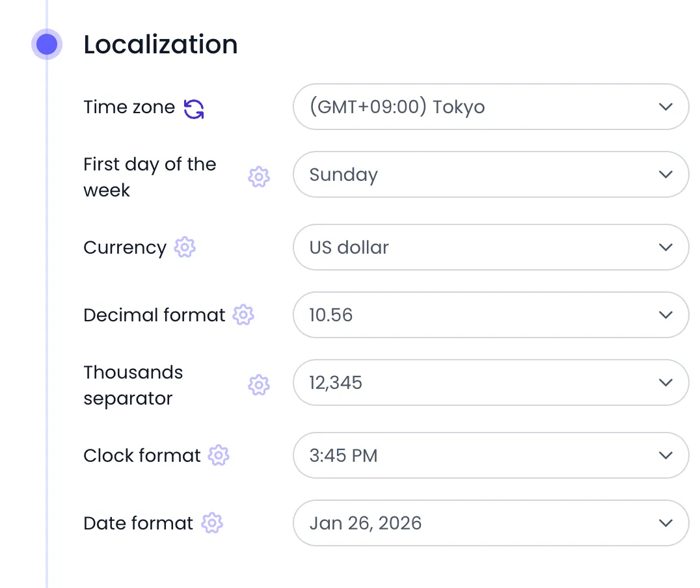Open Date format dropdown showing Jan 26, 2026
Screen dimensions: 700x588
pyautogui.click(x=491, y=523)
